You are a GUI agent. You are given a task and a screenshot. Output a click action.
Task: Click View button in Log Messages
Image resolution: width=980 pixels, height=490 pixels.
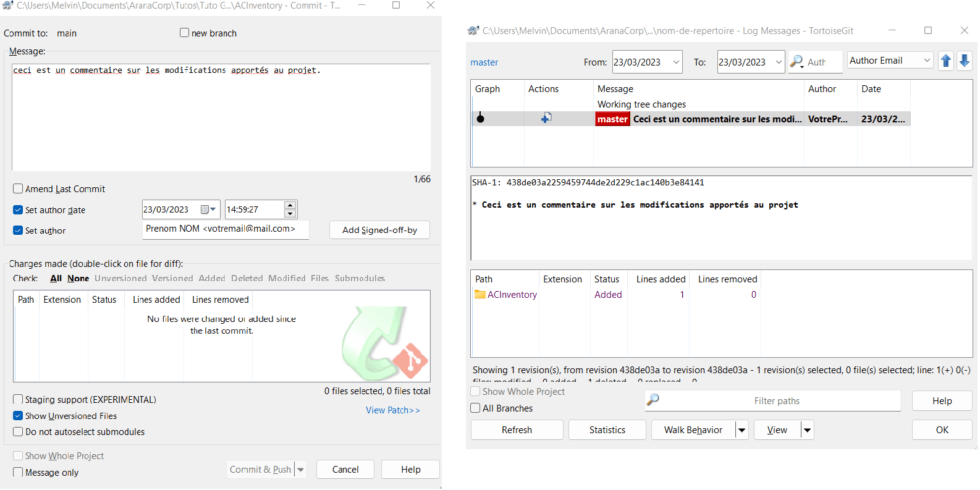tap(778, 430)
